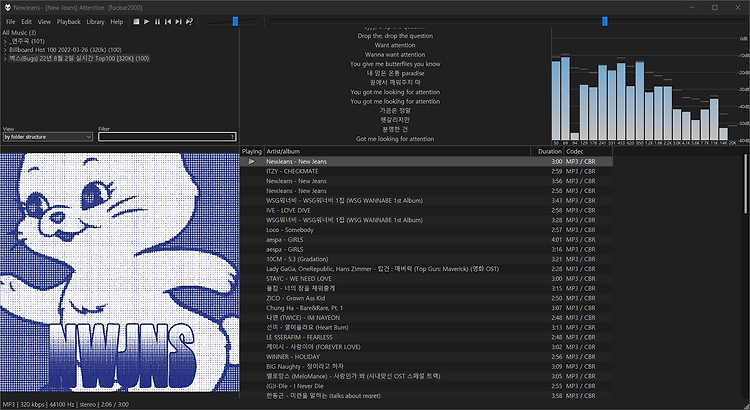The height and width of the screenshot is (410, 750).
Task: Click status bar MP3 320 kbps info
Action: (x=66, y=405)
